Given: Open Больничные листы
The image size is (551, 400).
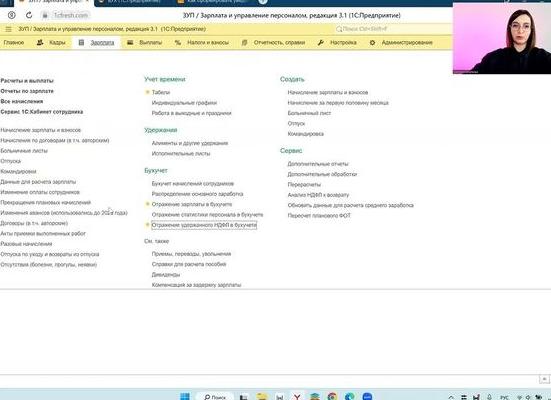Looking at the screenshot, I should point(24,151).
